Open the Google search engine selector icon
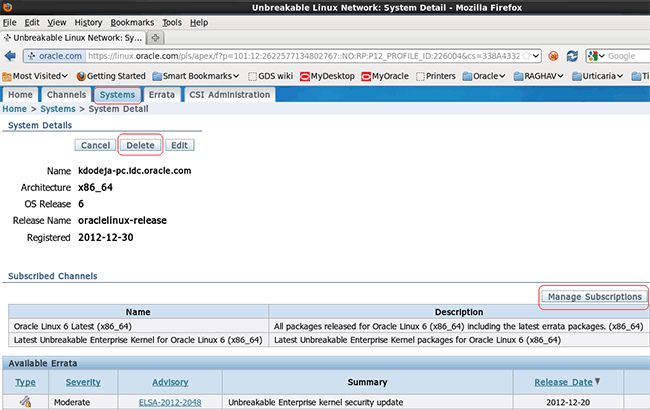 point(596,56)
